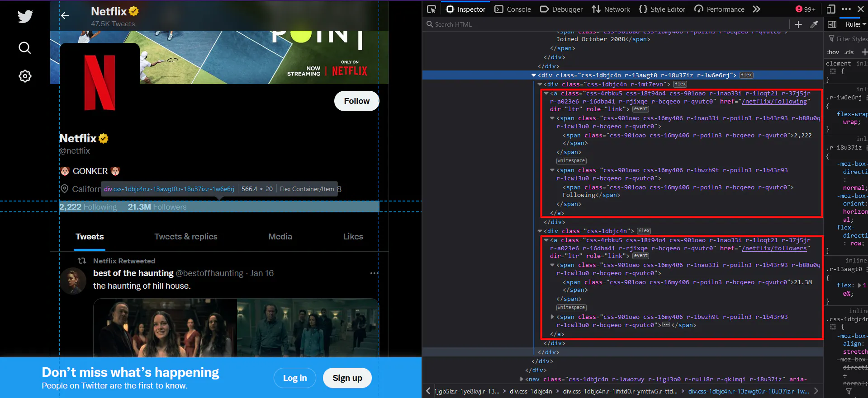Image resolution: width=868 pixels, height=398 pixels.
Task: Toggle Responsive Design Mode icon
Action: pos(831,9)
